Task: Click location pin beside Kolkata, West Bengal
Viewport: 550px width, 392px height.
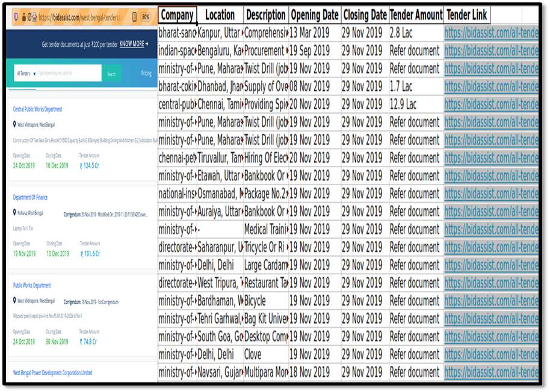Action: point(14,213)
